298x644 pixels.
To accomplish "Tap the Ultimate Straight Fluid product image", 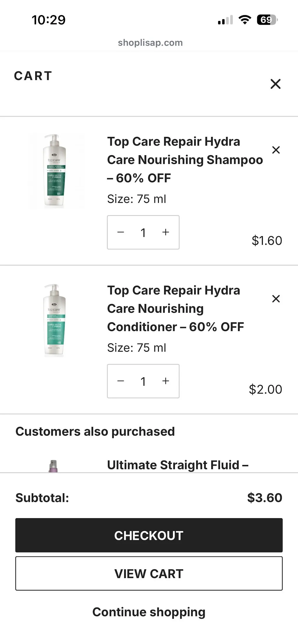I will (x=53, y=466).
